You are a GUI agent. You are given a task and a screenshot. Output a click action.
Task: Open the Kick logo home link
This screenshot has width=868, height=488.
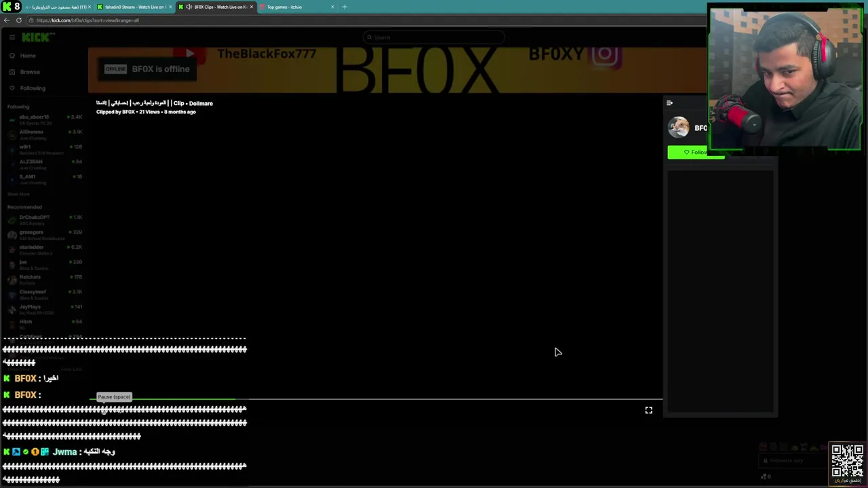tap(37, 37)
